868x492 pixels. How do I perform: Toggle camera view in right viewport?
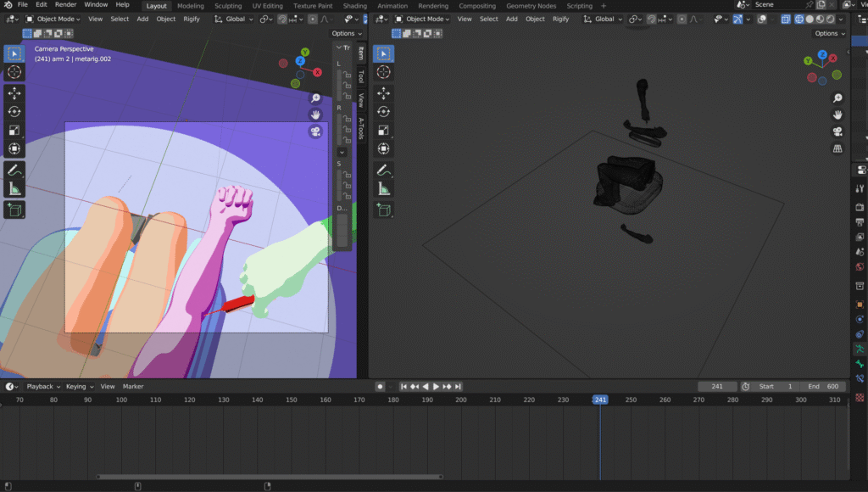pyautogui.click(x=837, y=131)
